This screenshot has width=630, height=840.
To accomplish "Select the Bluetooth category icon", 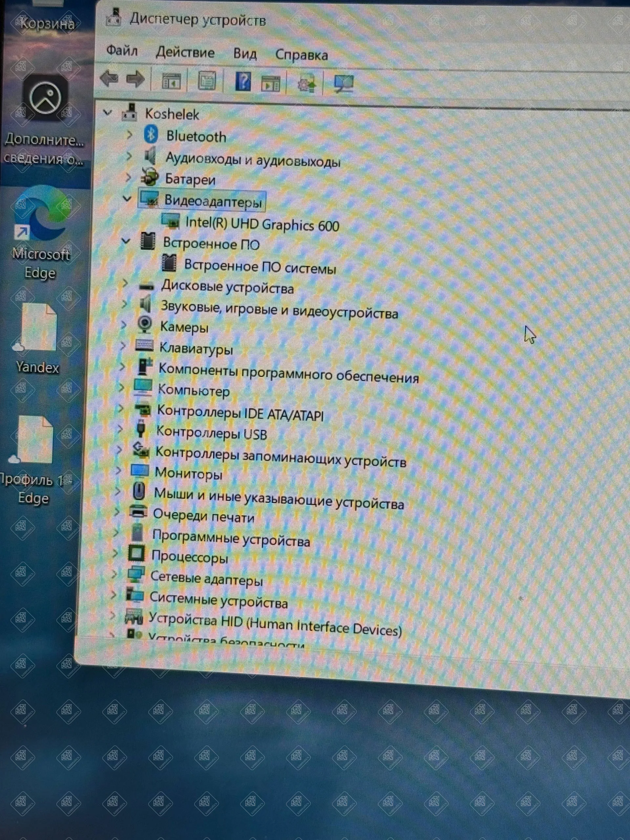I will pos(151,135).
